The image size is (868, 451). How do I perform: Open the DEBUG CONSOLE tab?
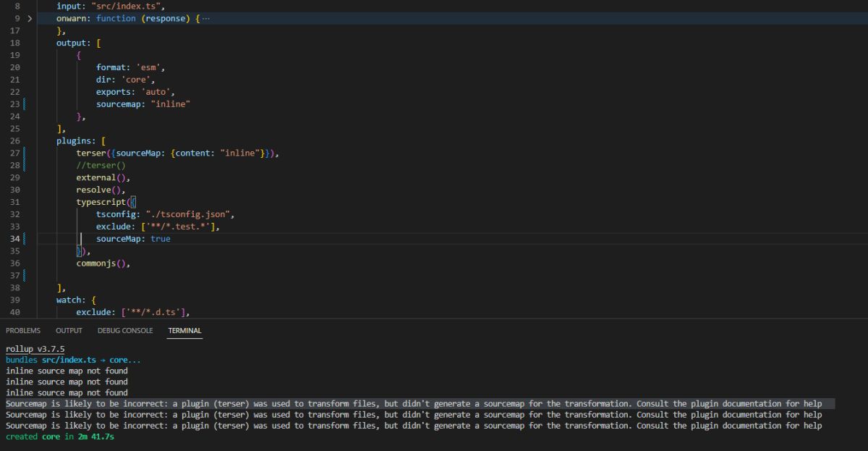pyautogui.click(x=125, y=331)
